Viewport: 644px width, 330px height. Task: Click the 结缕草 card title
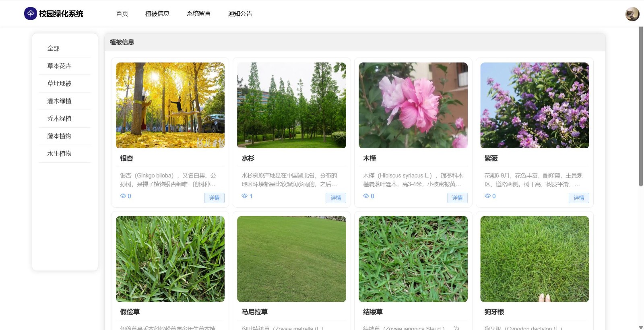373,312
